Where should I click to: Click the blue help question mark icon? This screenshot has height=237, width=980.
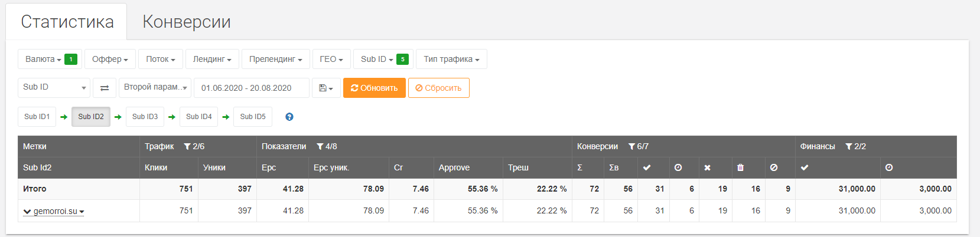[x=289, y=117]
